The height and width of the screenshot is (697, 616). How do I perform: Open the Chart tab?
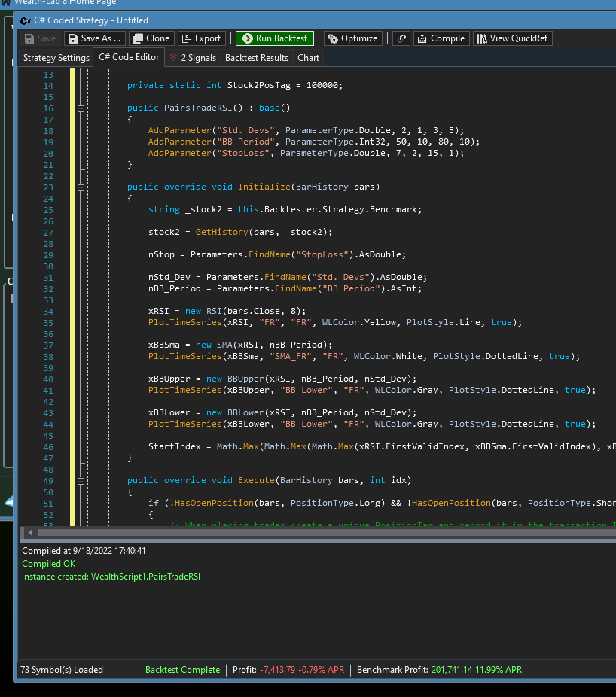click(x=308, y=58)
